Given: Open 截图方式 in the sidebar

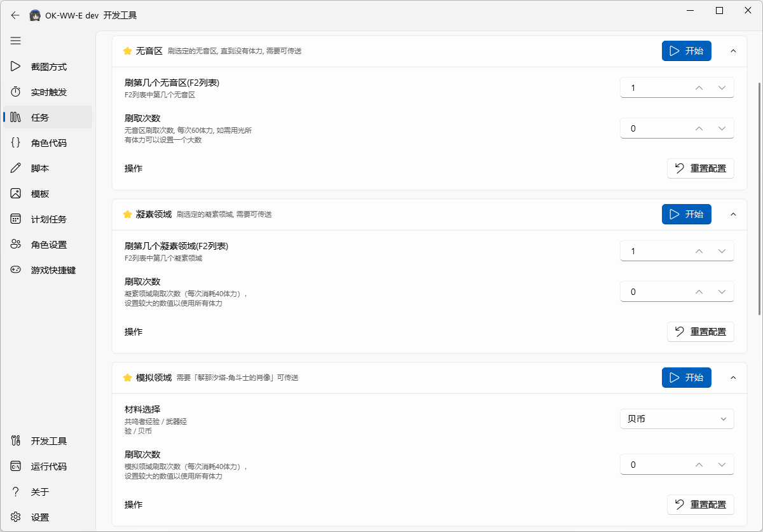Looking at the screenshot, I should click(48, 67).
